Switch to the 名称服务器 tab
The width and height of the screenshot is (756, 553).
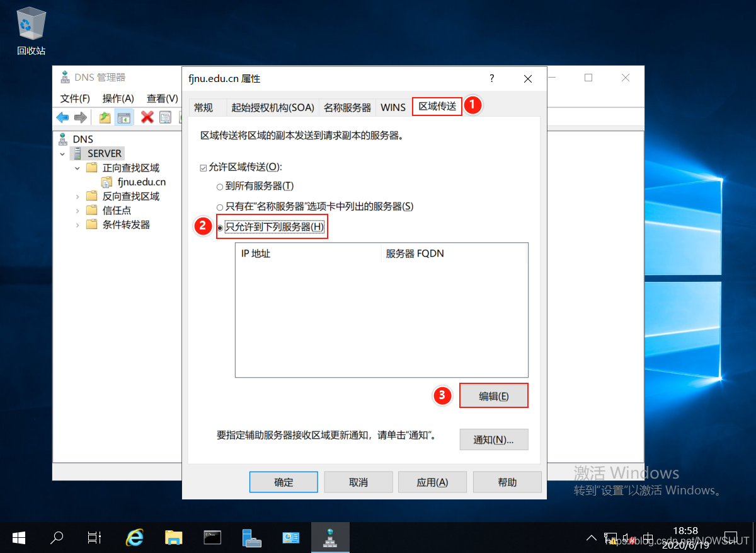(347, 107)
